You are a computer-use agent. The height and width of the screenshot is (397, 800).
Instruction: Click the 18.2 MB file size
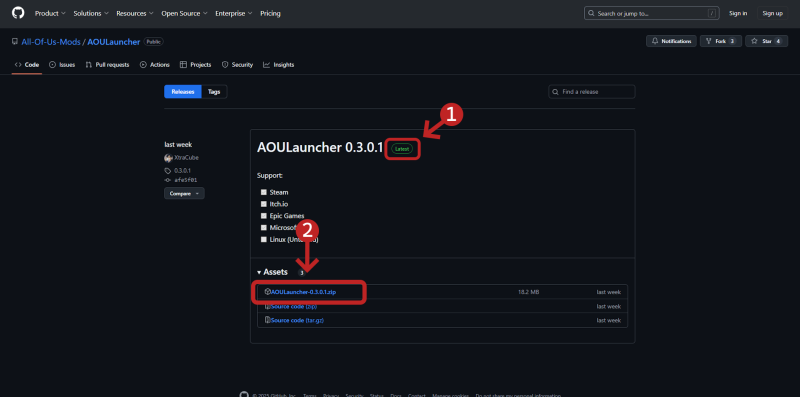[x=528, y=292]
